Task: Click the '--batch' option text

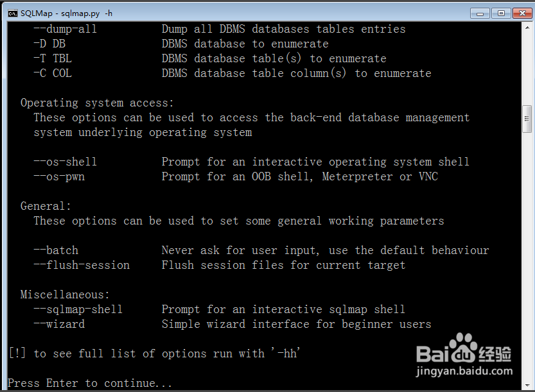Action: click(x=56, y=250)
